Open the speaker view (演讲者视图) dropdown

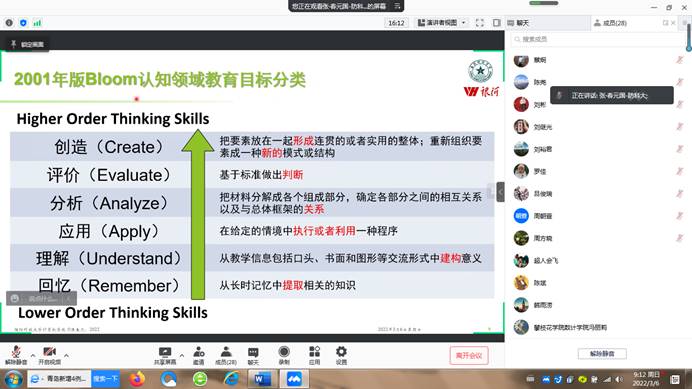[x=442, y=23]
